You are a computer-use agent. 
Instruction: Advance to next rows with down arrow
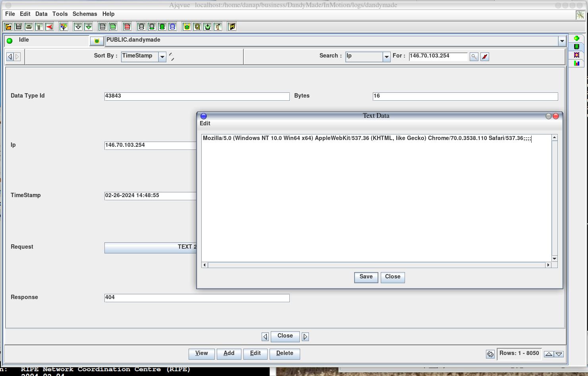pos(559,354)
